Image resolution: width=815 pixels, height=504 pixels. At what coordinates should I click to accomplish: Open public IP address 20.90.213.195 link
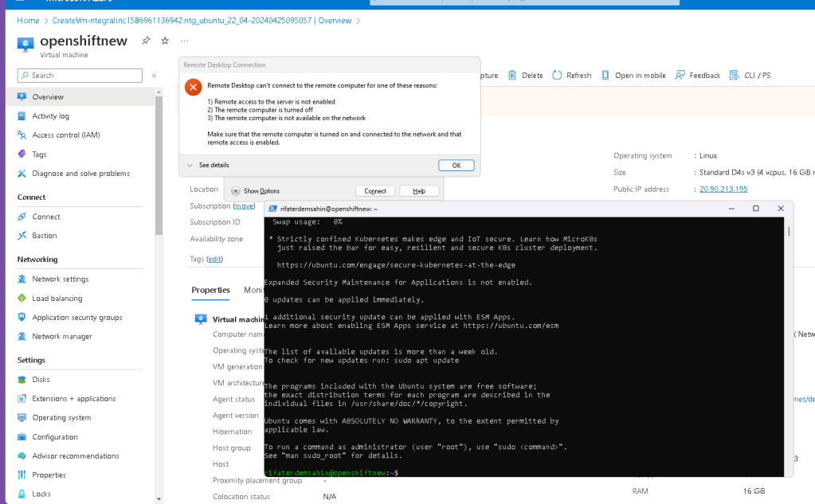pyautogui.click(x=723, y=189)
